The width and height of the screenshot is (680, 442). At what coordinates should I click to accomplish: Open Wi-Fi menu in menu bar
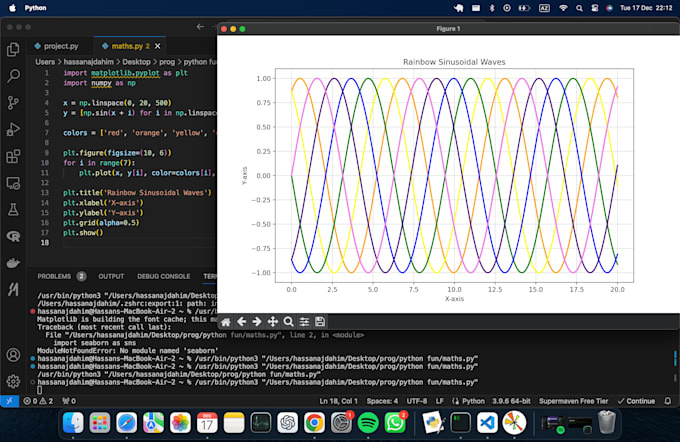point(563,8)
